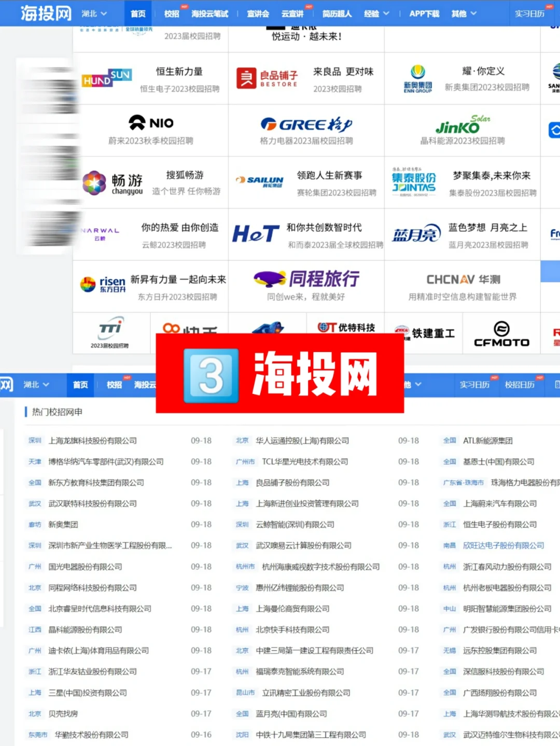Click the CFMOTO logo
This screenshot has width=560, height=746.
[501, 334]
